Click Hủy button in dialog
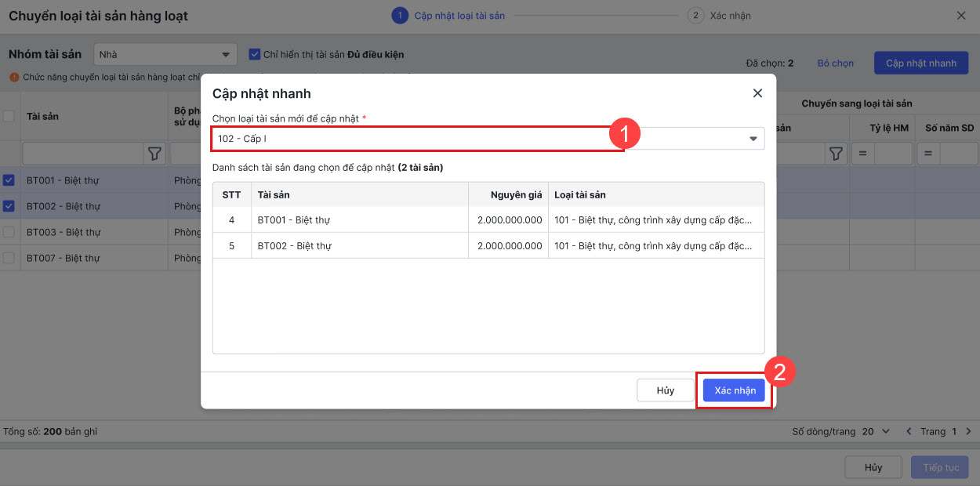 666,390
